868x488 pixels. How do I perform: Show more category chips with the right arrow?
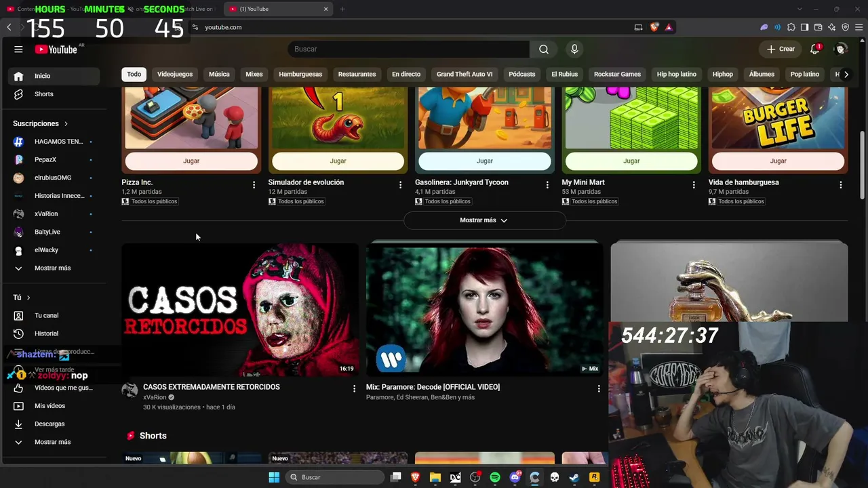846,75
